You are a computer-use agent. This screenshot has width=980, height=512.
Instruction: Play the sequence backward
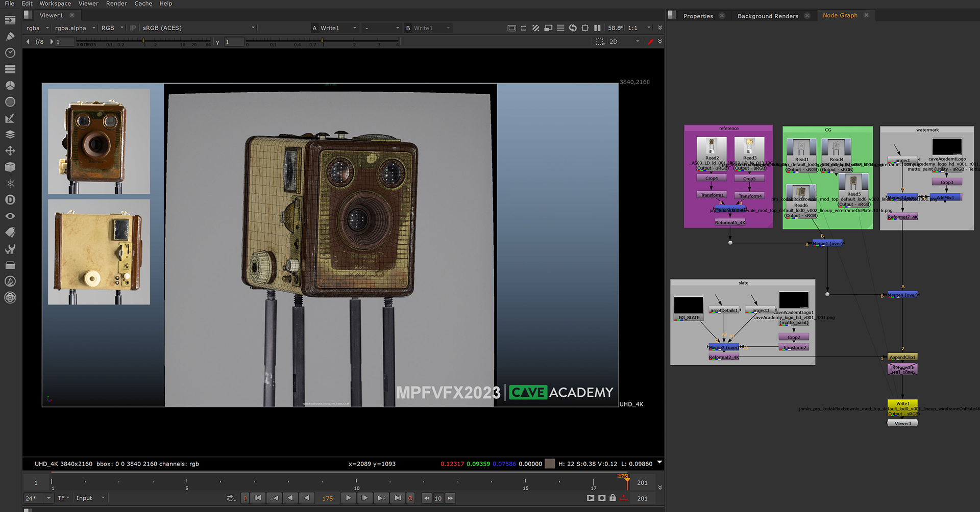pos(307,498)
